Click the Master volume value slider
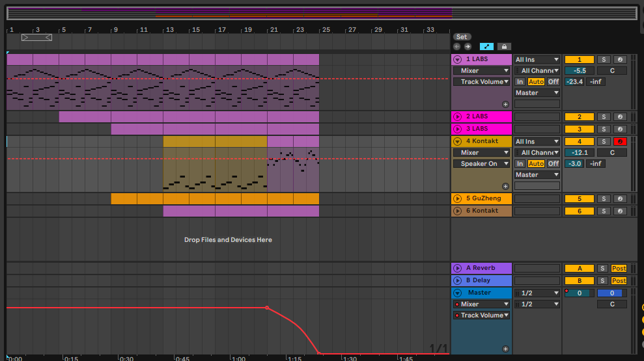Screen dimensions: 644x361 [579, 293]
